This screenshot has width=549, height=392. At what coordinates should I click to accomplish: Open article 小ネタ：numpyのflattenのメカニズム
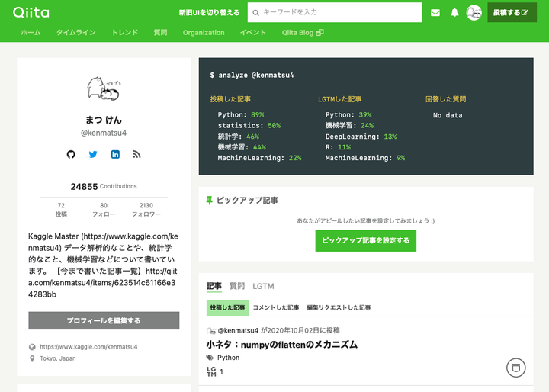282,345
